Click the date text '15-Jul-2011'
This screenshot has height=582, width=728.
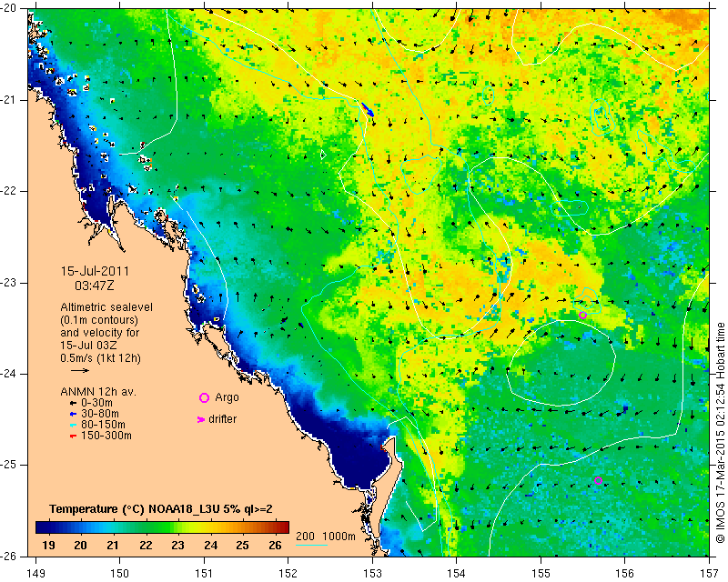(95, 271)
